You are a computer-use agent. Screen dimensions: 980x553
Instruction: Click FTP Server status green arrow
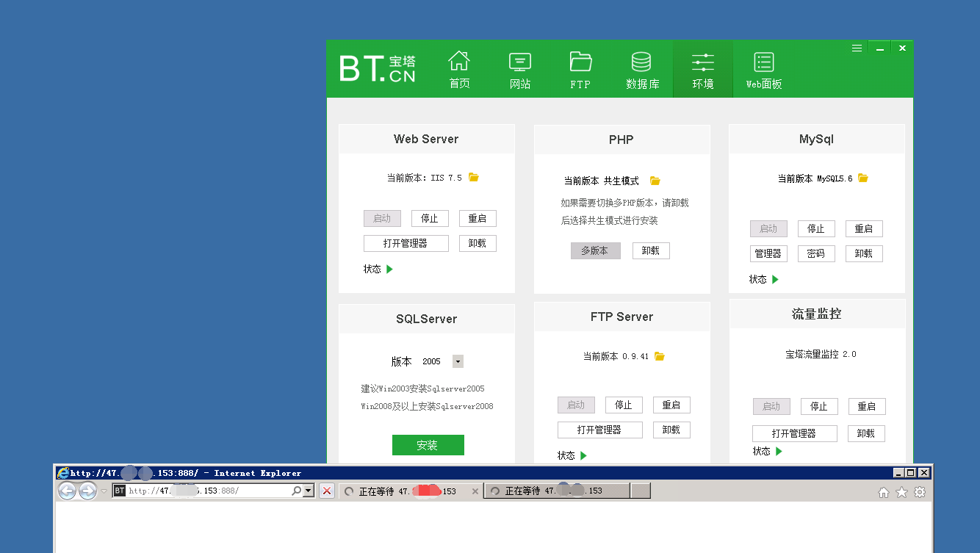pos(584,455)
